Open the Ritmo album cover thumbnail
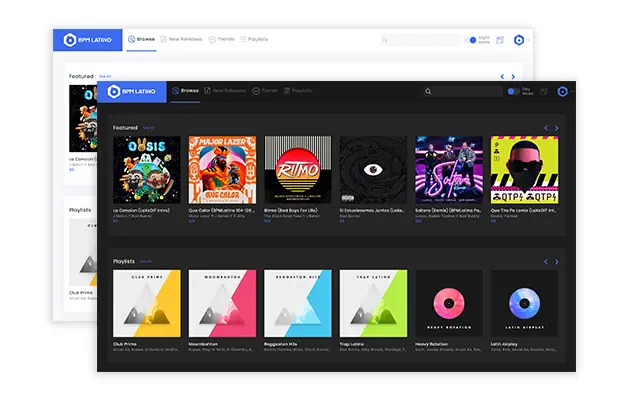Screen dimensions: 630x400 coord(297,170)
